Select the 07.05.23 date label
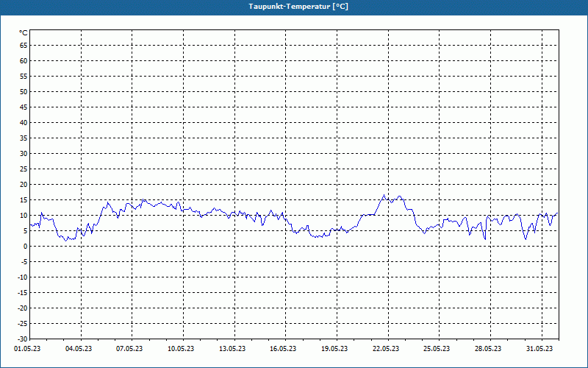This screenshot has height=368, width=588. (x=129, y=349)
